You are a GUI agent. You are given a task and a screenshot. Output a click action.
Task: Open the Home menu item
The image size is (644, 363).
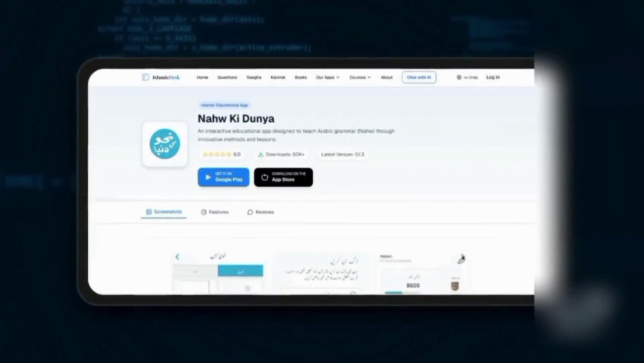tap(202, 77)
